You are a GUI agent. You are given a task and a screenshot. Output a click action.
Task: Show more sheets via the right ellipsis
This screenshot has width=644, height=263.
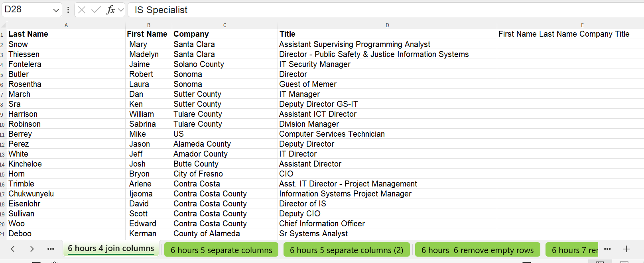pos(607,249)
